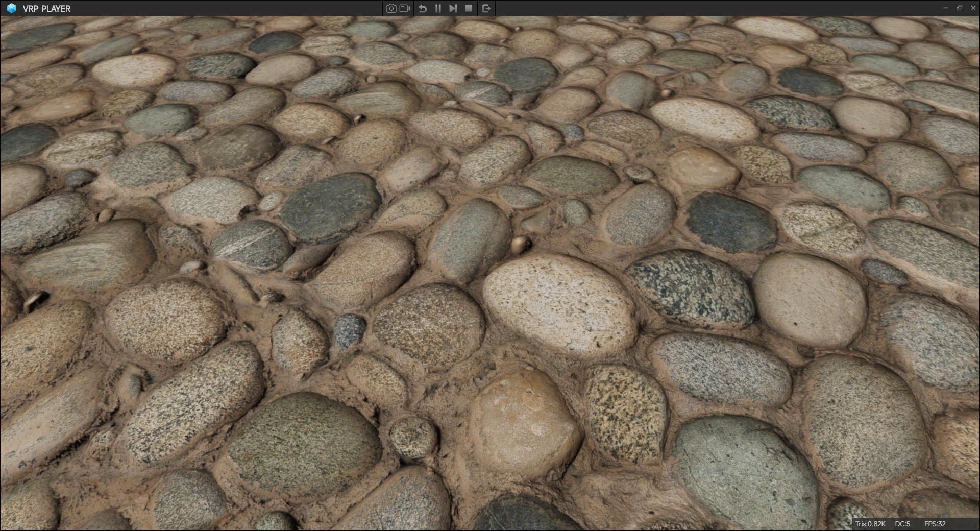Click the FPS:32 readout
This screenshot has width=980, height=531.
[x=935, y=524]
